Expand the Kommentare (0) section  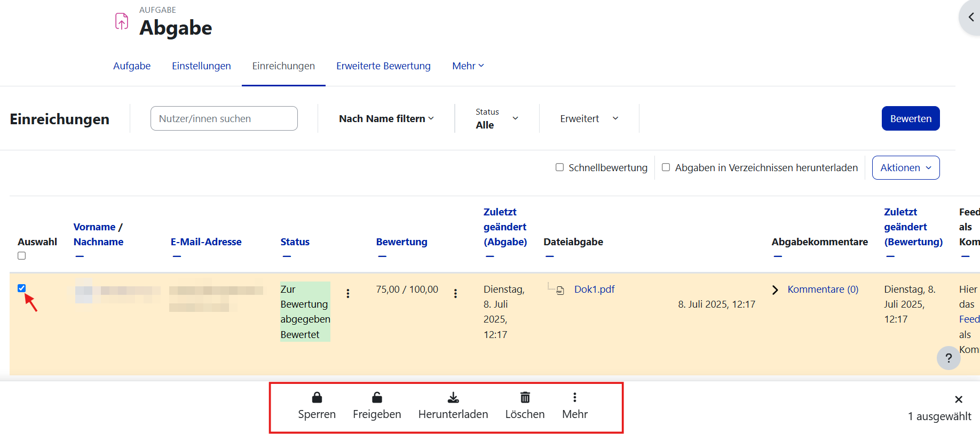click(x=823, y=290)
